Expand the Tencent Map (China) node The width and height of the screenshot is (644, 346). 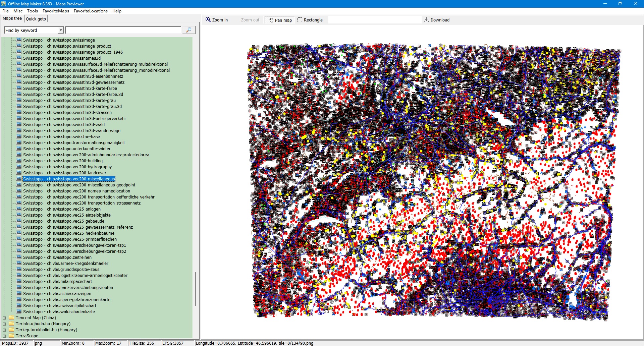[4, 318]
